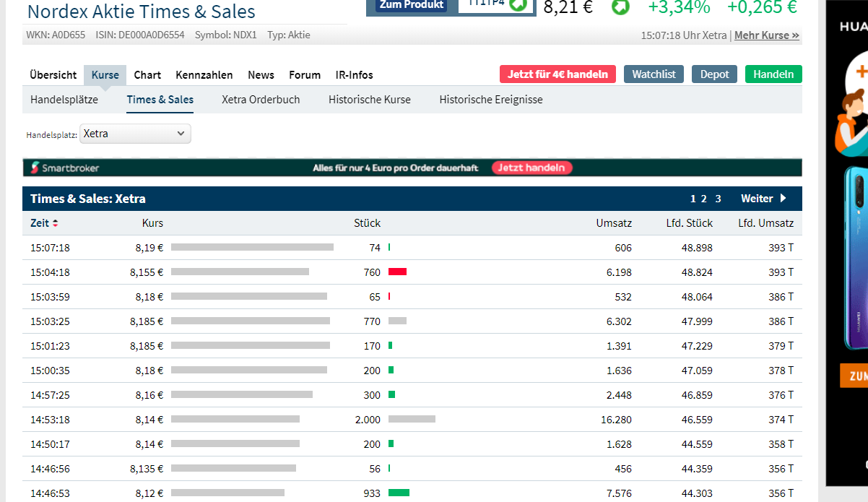
Task: Go to page 3 of results
Action: [x=718, y=199]
